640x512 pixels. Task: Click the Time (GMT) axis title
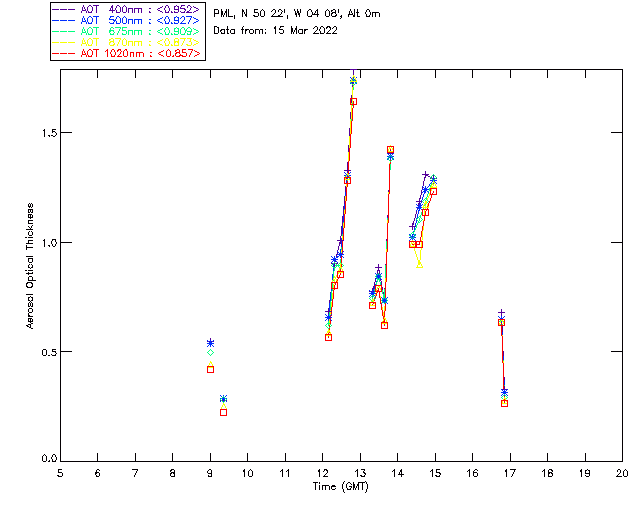pyautogui.click(x=340, y=486)
